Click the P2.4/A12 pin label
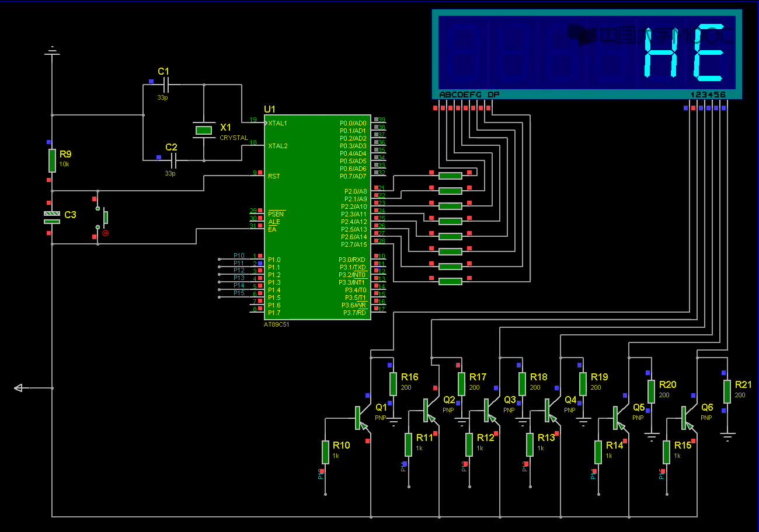 tap(354, 222)
